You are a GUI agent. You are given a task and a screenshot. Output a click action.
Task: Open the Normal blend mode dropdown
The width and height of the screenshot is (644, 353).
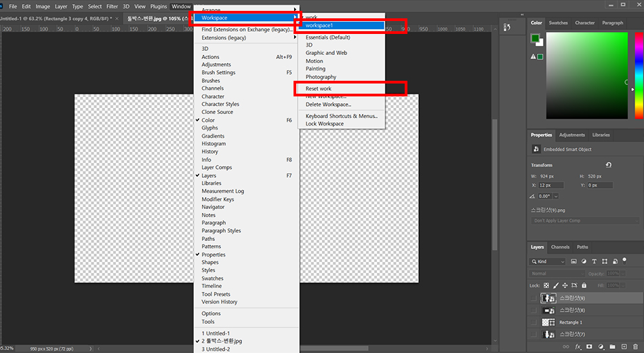[x=557, y=274]
